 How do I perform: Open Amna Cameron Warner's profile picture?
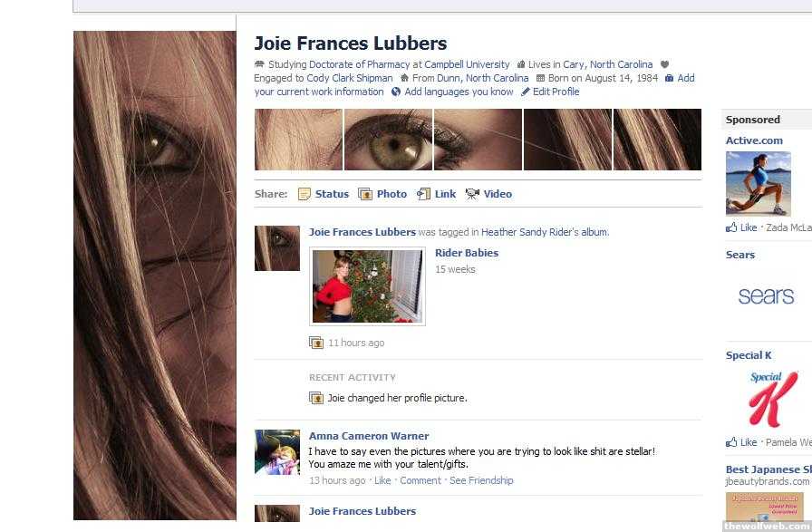coord(277,451)
